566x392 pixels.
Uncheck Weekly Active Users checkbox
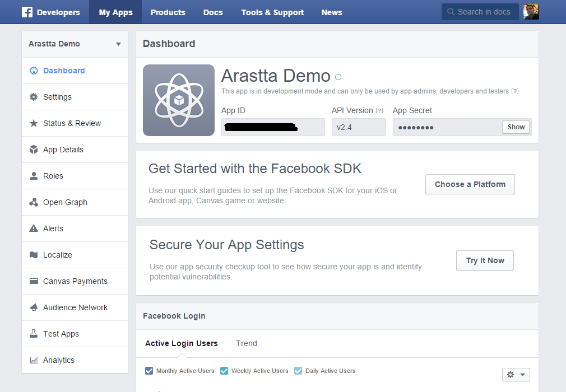[224, 371]
